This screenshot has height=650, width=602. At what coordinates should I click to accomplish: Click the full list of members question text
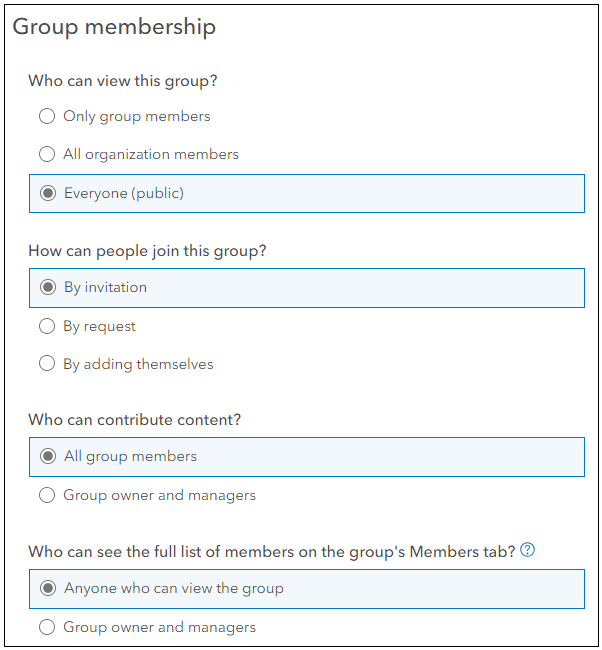click(272, 552)
